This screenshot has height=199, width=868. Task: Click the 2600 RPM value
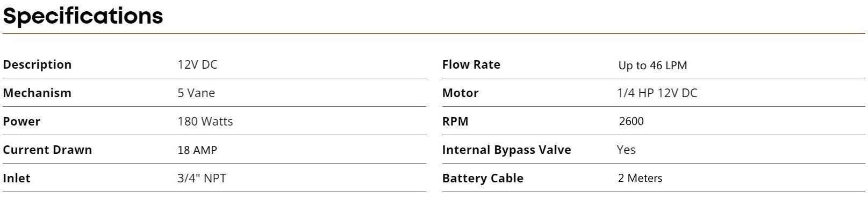632,121
